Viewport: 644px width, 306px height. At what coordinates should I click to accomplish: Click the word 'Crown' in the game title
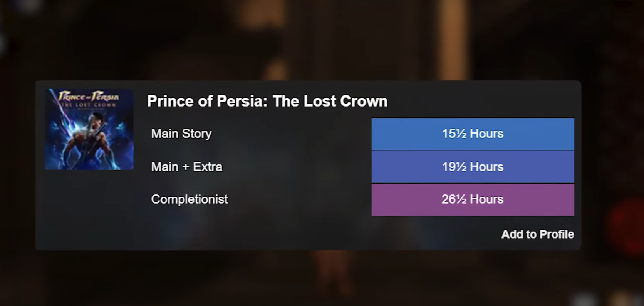364,101
